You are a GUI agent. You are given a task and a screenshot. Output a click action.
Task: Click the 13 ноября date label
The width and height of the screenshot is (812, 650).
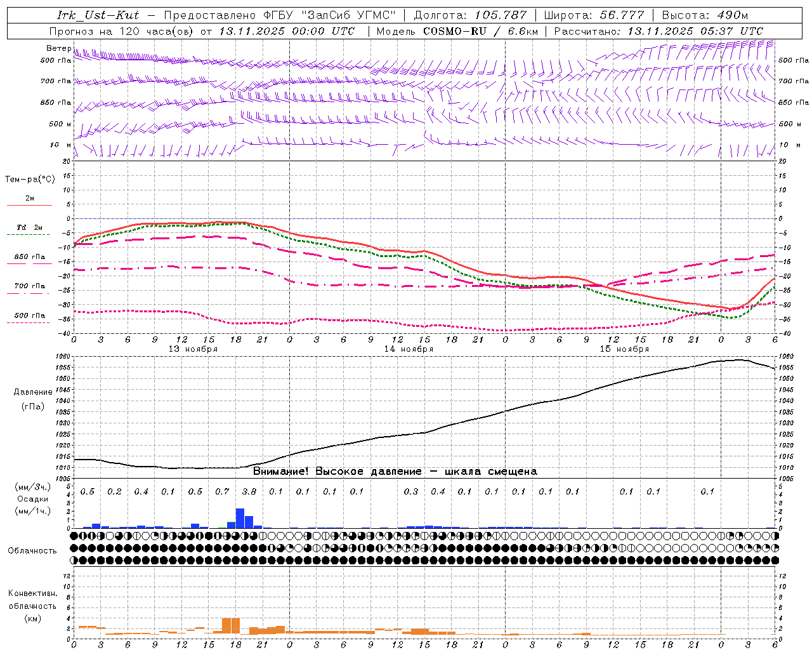(193, 348)
